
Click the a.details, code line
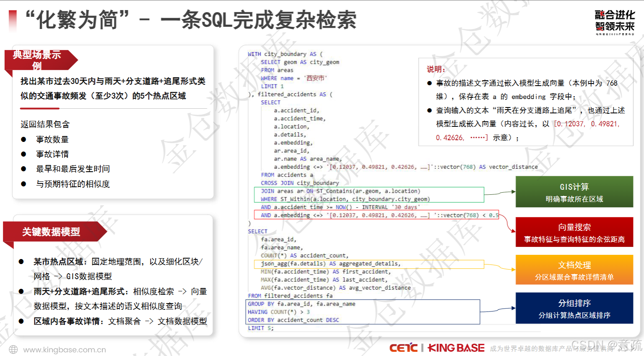click(x=290, y=135)
